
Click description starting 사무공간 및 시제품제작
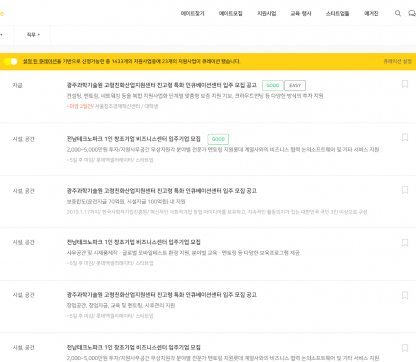183,253
